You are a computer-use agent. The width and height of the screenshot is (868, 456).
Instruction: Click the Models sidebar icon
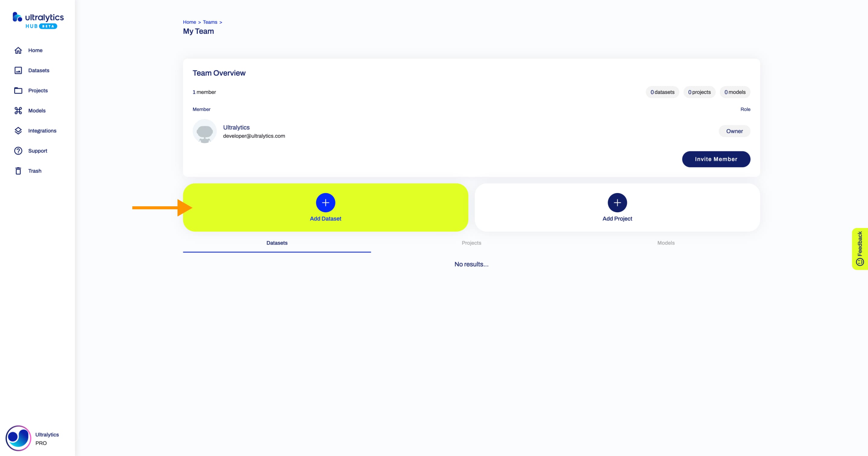(x=18, y=110)
